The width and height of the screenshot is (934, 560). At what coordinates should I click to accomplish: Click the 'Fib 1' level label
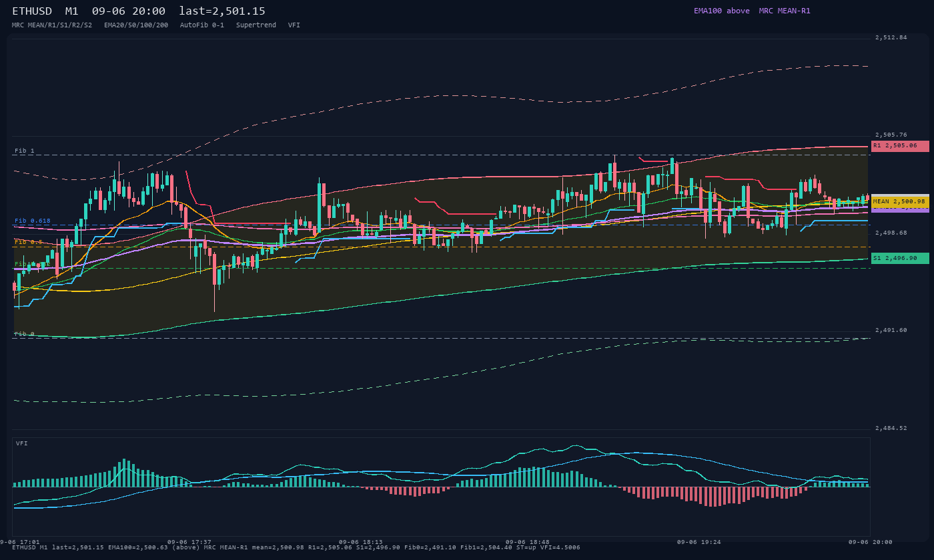(x=25, y=151)
